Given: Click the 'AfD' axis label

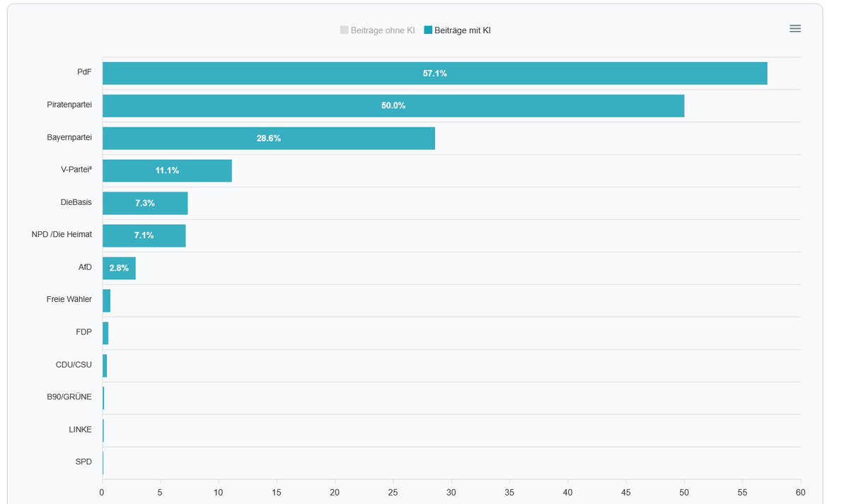Looking at the screenshot, I should pyautogui.click(x=84, y=267).
